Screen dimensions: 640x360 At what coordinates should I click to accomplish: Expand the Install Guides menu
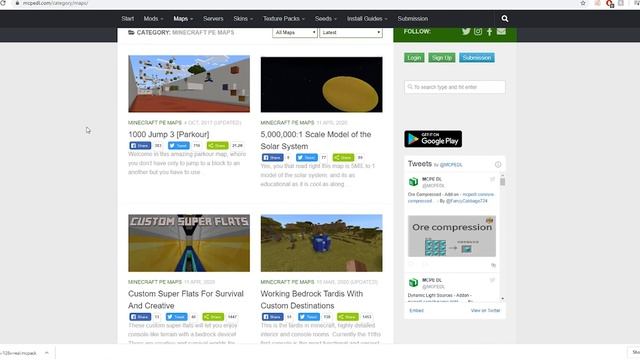point(367,19)
